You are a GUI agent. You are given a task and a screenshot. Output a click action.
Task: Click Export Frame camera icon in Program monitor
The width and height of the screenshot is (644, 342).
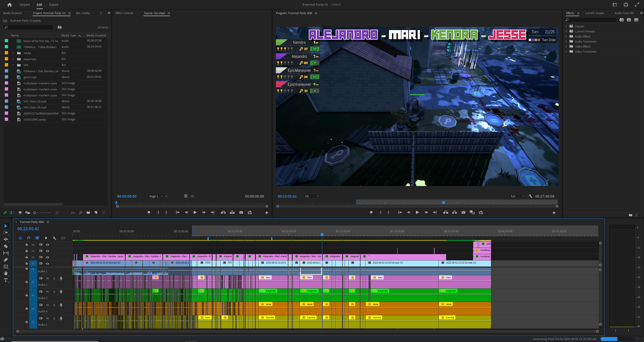463,212
